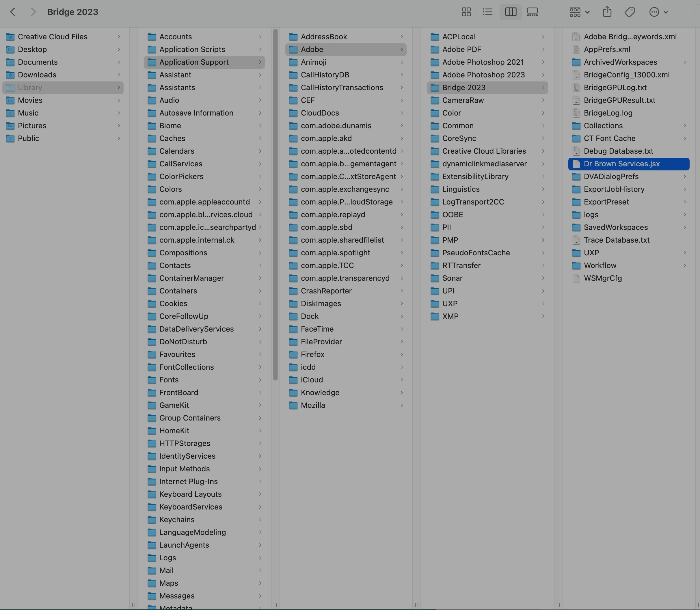Switch to icon view in toolbar
The height and width of the screenshot is (610, 700).
[466, 12]
